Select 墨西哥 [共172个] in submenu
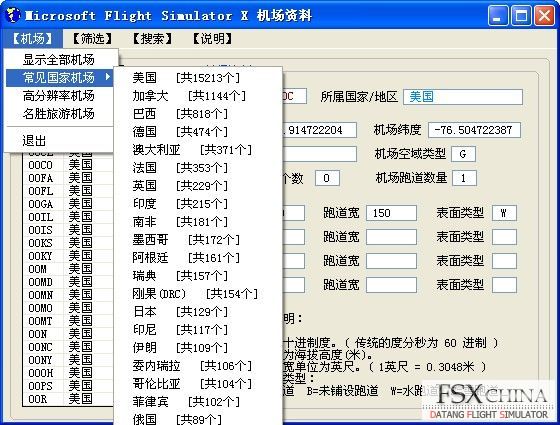Image resolution: width=560 pixels, height=425 pixels. 198,240
